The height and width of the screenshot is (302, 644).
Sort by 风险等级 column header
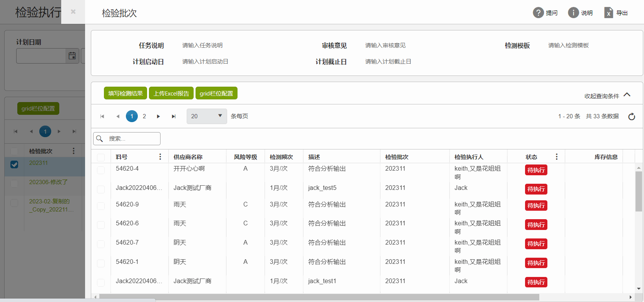pyautogui.click(x=246, y=157)
